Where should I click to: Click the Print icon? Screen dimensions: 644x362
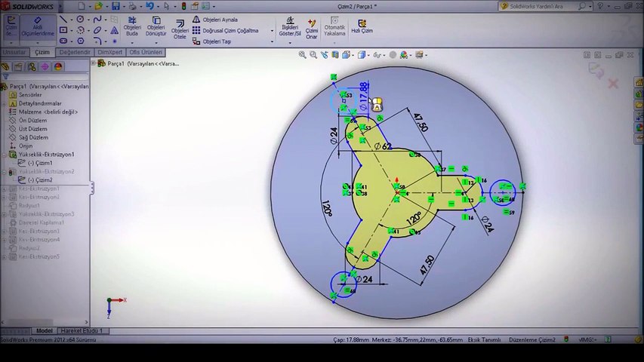pos(132,6)
